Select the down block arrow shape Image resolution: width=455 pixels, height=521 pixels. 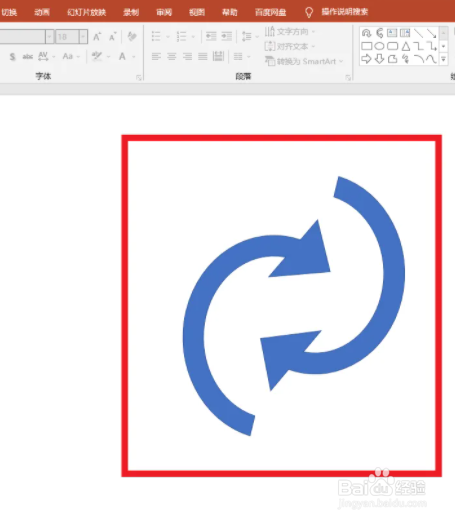[379, 59]
